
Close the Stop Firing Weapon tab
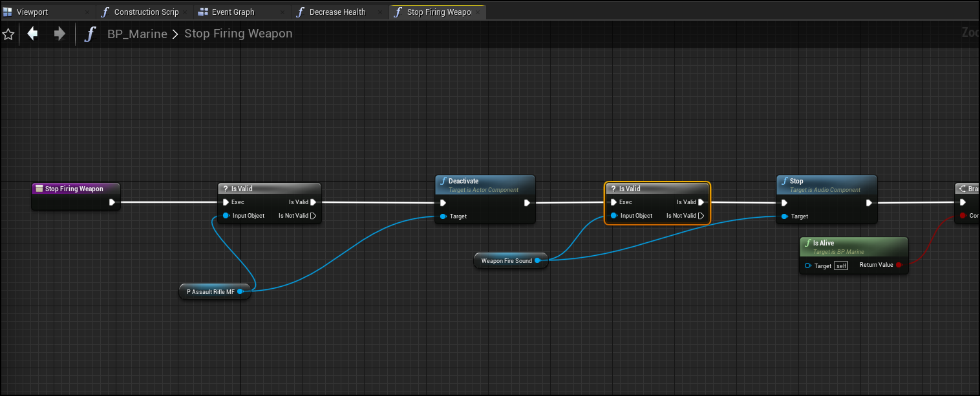(477, 12)
